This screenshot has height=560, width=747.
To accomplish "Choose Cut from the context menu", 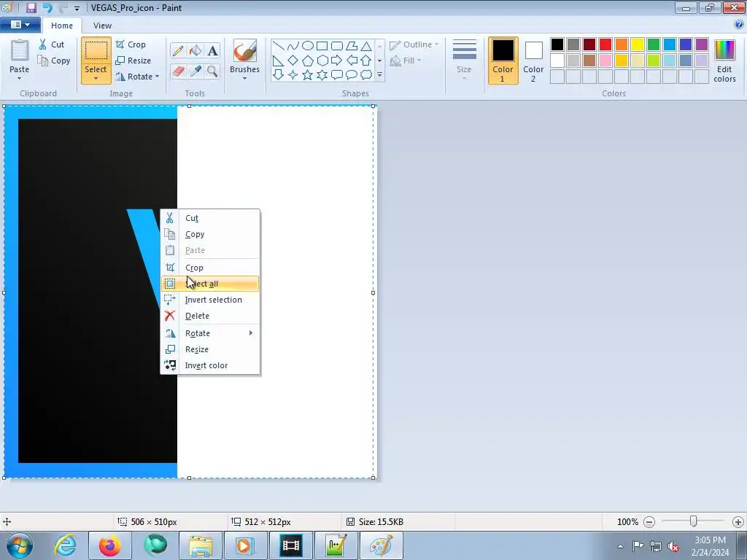I will point(210,218).
